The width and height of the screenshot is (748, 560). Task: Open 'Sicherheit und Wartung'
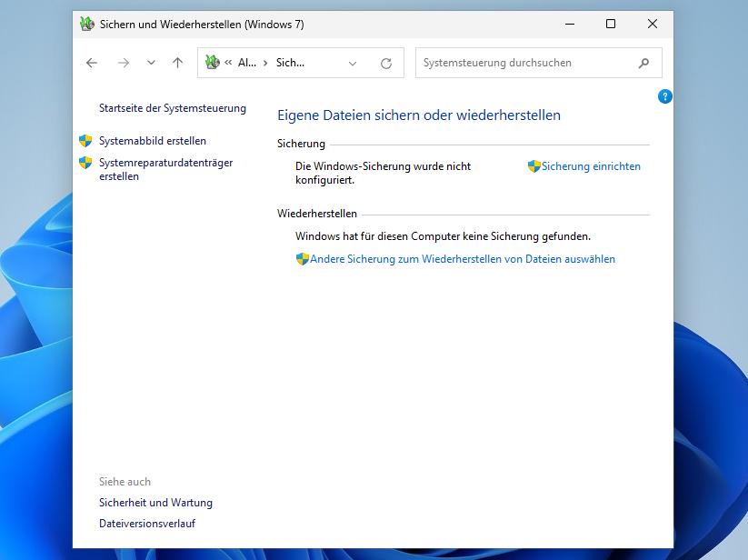(155, 503)
